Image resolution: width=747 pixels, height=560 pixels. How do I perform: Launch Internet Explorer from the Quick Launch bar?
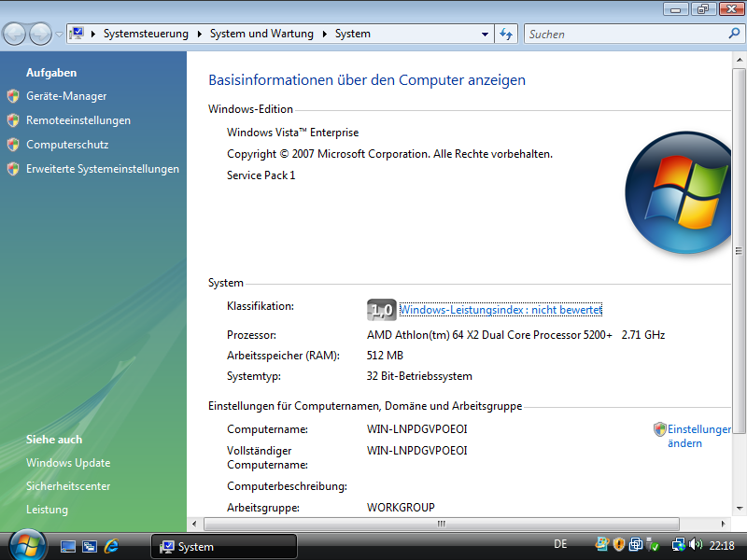(111, 544)
